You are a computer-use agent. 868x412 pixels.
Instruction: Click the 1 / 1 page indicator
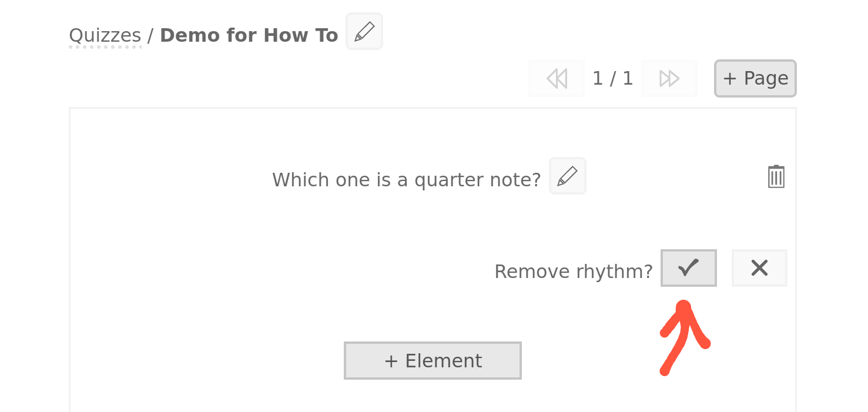coord(612,78)
